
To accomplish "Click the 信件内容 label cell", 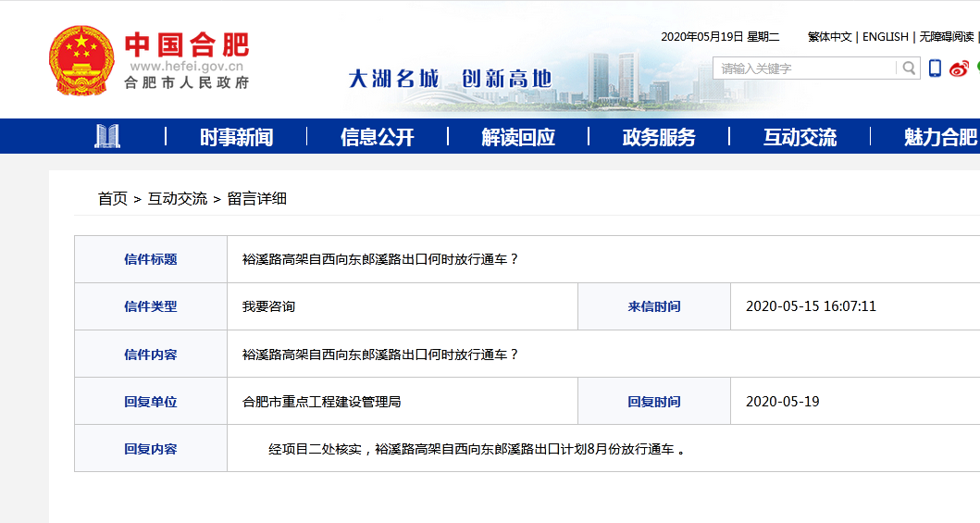I will [151, 355].
